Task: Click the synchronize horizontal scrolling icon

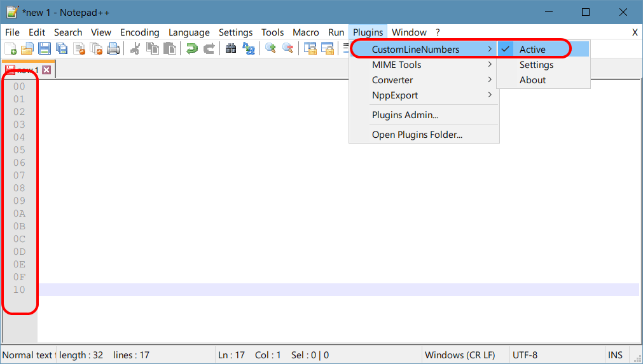Action: (328, 48)
